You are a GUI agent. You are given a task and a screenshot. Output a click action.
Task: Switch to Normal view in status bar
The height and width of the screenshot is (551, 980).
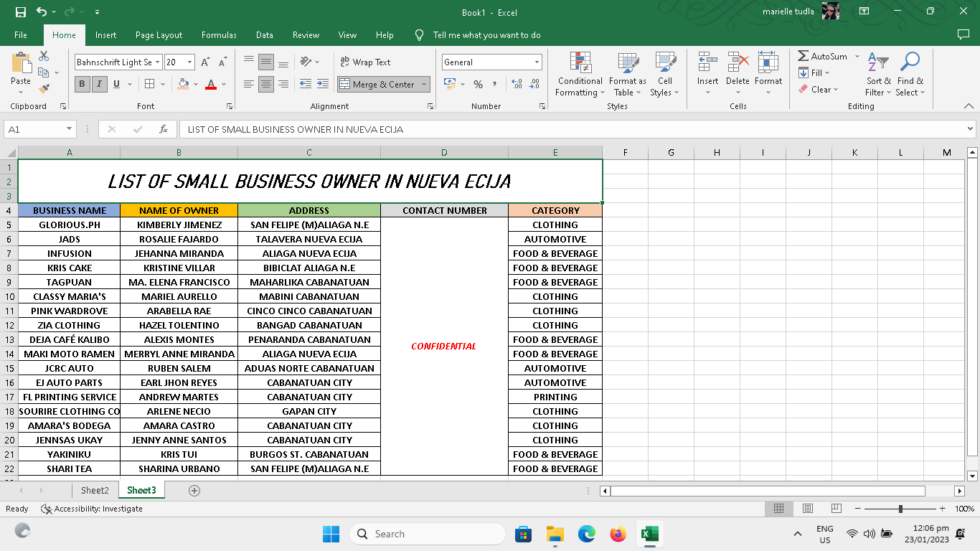pos(778,509)
